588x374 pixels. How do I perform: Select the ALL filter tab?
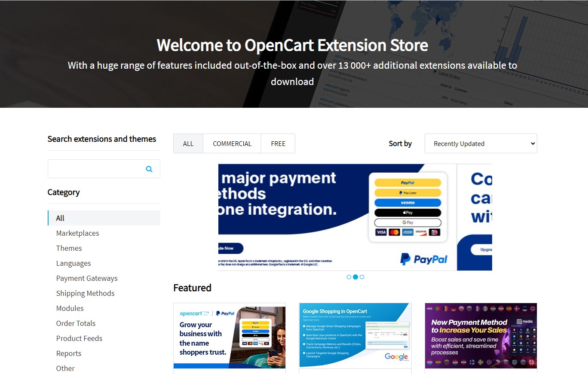[x=188, y=143]
